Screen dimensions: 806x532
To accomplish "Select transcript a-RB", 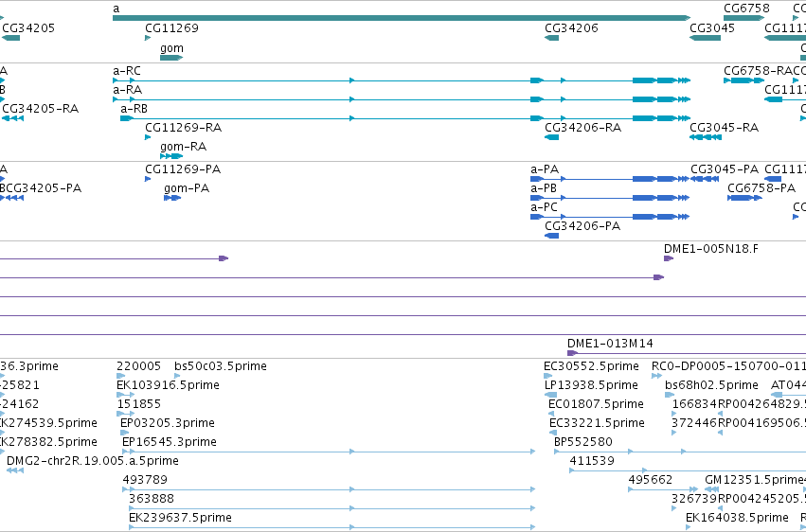I will tap(405, 118).
